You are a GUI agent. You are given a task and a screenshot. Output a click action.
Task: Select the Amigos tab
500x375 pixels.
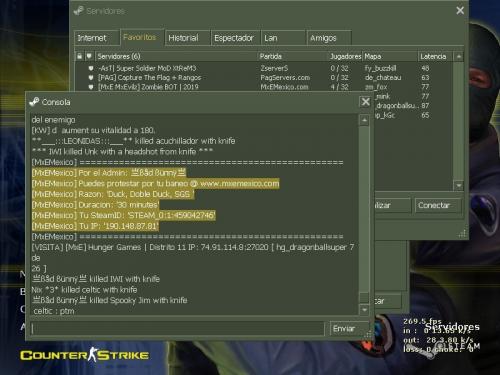click(x=329, y=38)
